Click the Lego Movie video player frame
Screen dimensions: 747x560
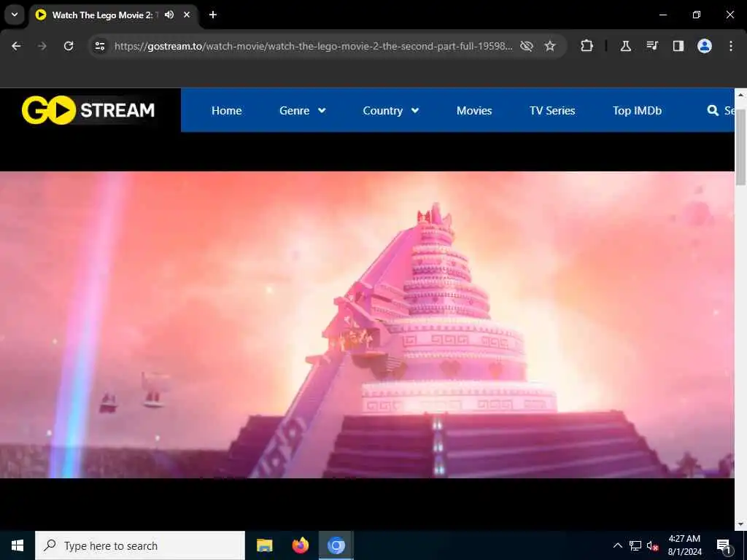click(x=367, y=324)
